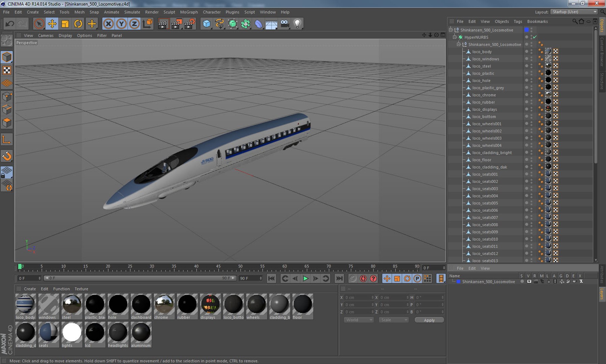The image size is (606, 364).
Task: Click the Render View clapperboard icon
Action: click(163, 24)
